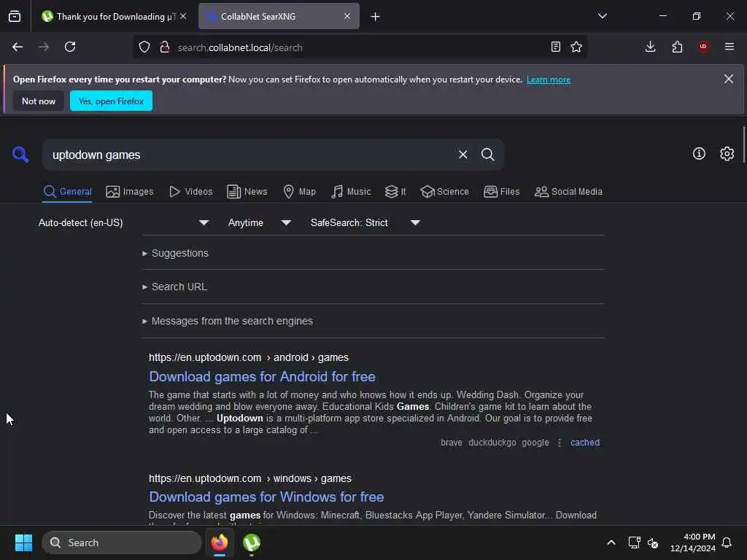Switch to Map search category
The height and width of the screenshot is (560, 747).
coord(300,192)
